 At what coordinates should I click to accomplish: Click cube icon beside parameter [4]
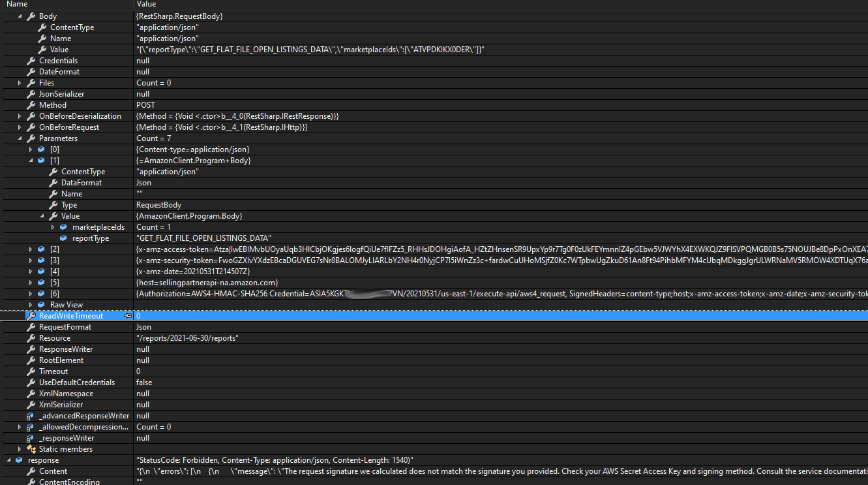[x=42, y=272]
